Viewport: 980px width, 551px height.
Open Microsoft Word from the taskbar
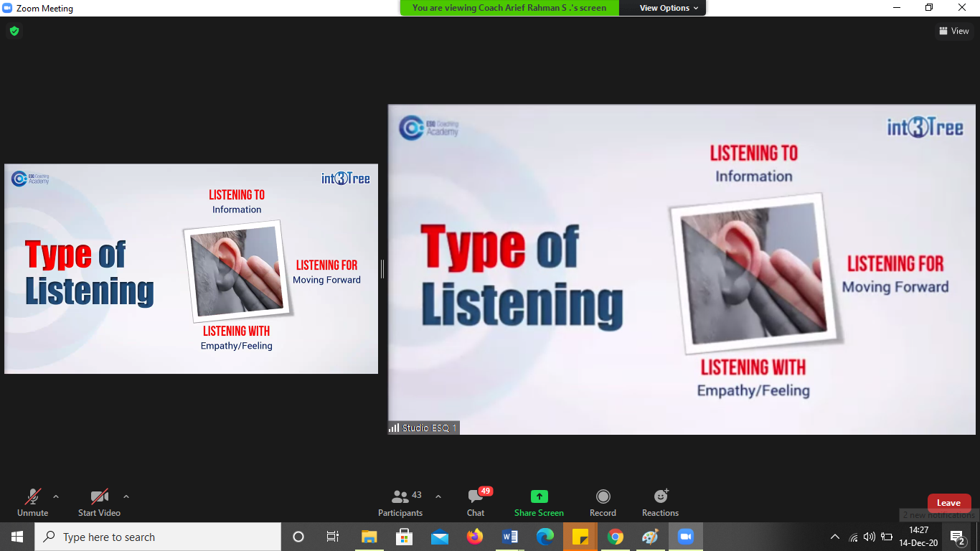(x=510, y=537)
